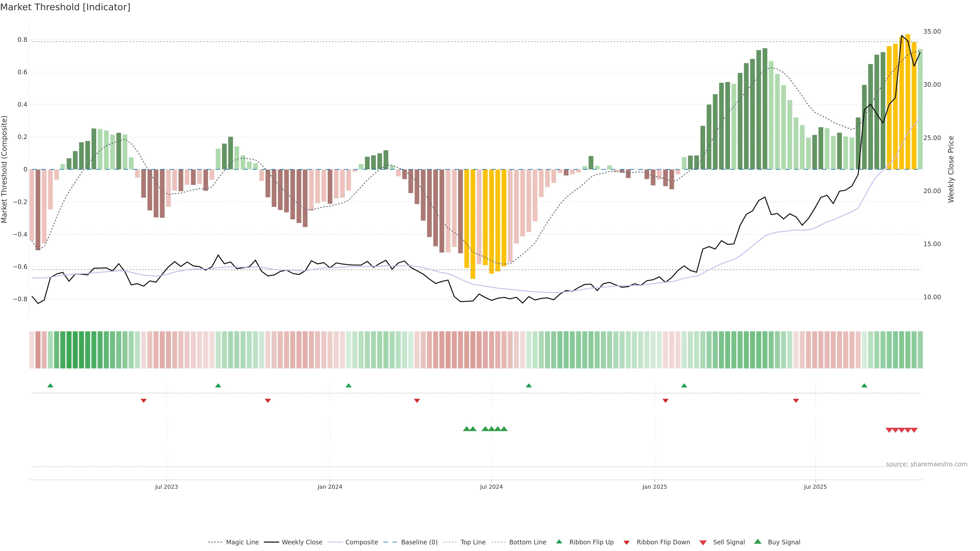980x551 pixels.
Task: Click the Buy Signal legend icon
Action: [757, 542]
